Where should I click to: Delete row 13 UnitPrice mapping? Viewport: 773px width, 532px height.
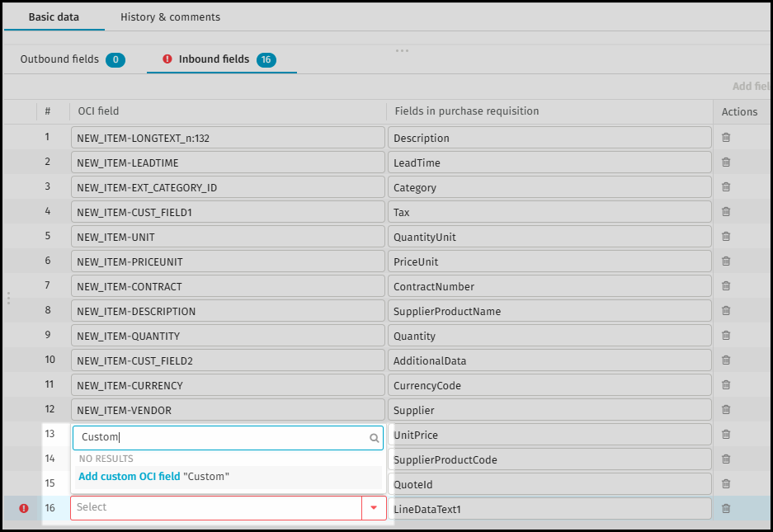click(726, 435)
